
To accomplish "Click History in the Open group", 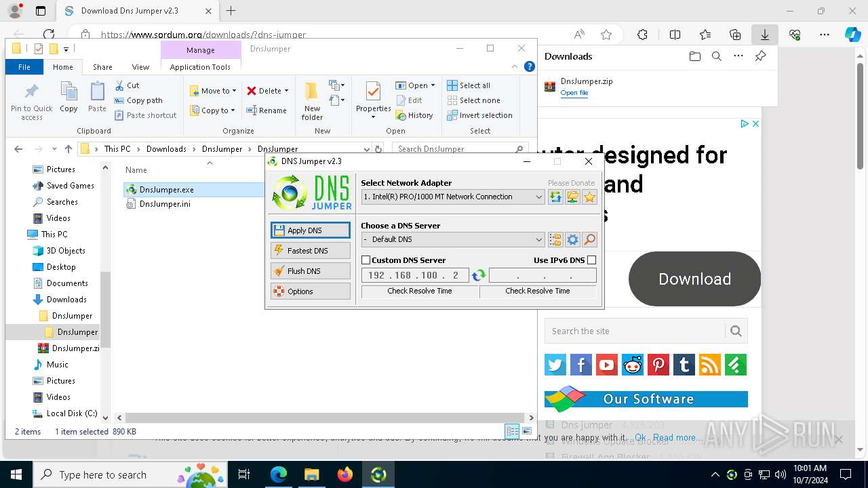I will (x=414, y=115).
